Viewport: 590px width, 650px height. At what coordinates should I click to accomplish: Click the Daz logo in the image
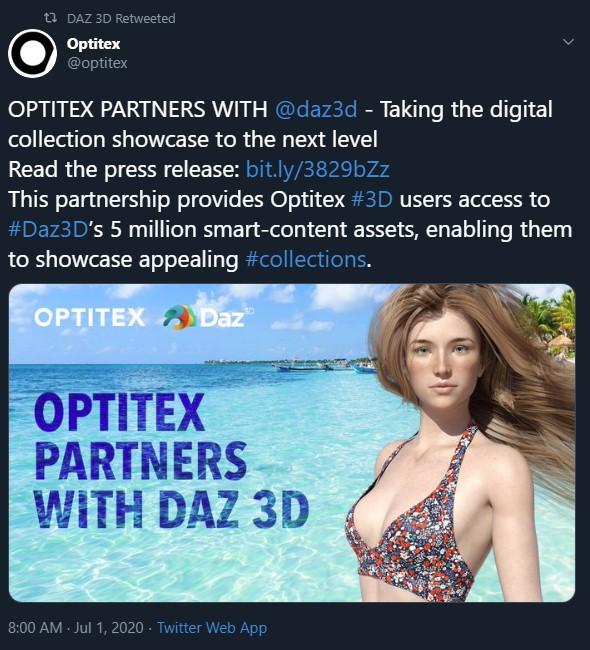click(209, 318)
